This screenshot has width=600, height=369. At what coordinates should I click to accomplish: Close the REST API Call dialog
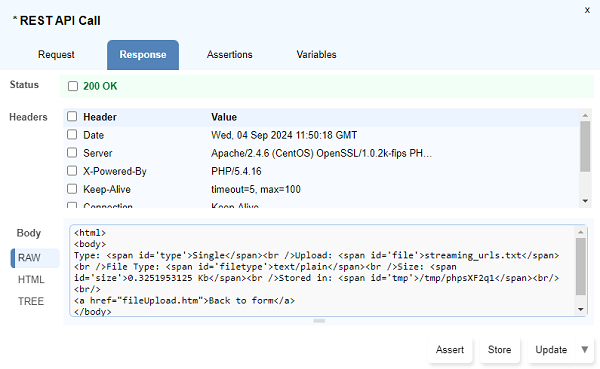(587, 10)
